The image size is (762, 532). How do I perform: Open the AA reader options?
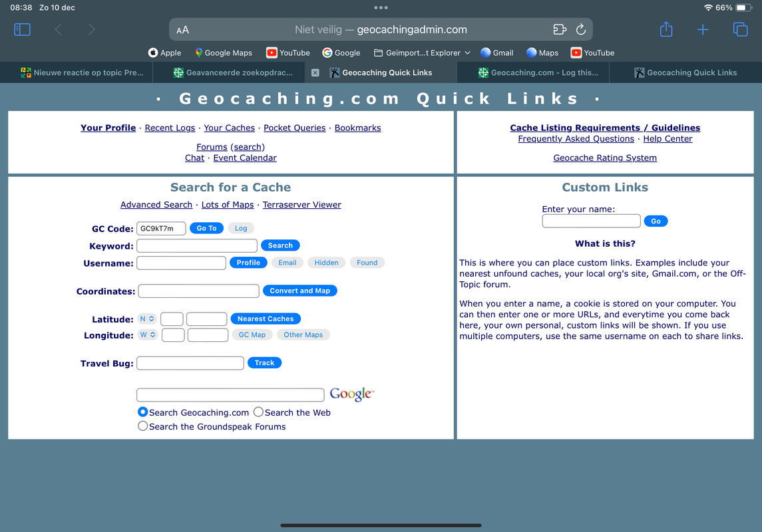(x=183, y=30)
